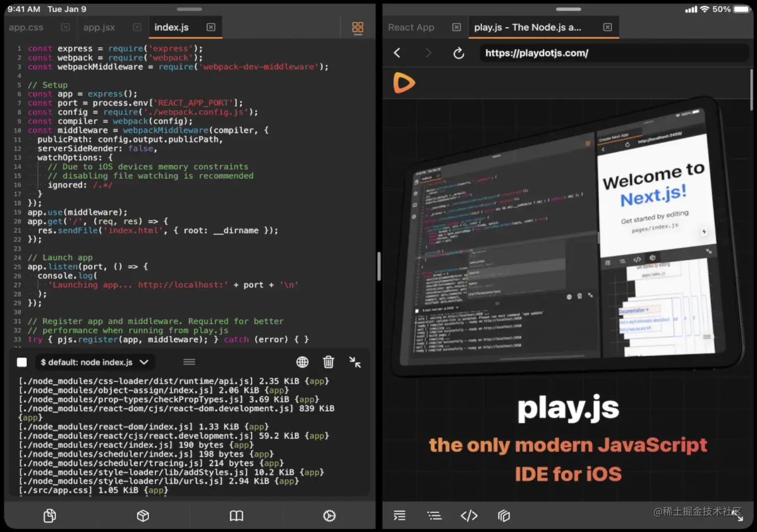Reload the playdotjs.com page
The width and height of the screenshot is (757, 532).
pyautogui.click(x=459, y=53)
